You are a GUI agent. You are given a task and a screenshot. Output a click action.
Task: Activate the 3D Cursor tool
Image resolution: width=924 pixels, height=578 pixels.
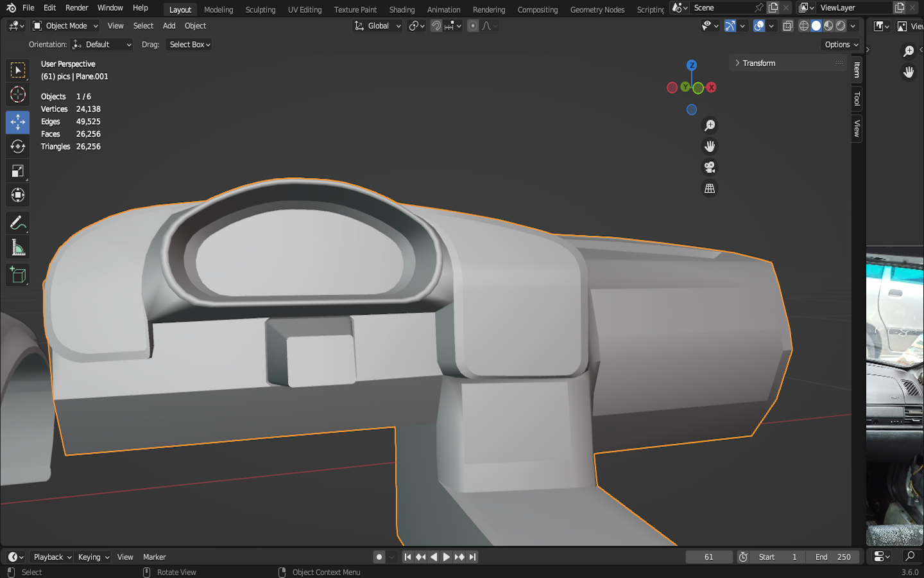click(18, 95)
